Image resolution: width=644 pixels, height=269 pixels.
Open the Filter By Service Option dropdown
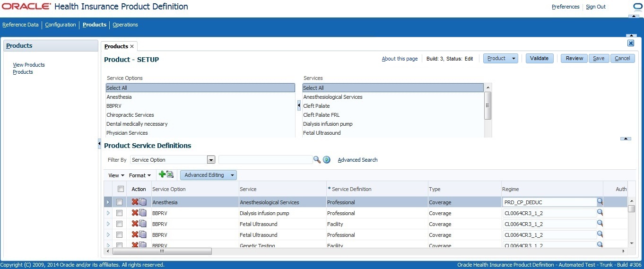211,160
